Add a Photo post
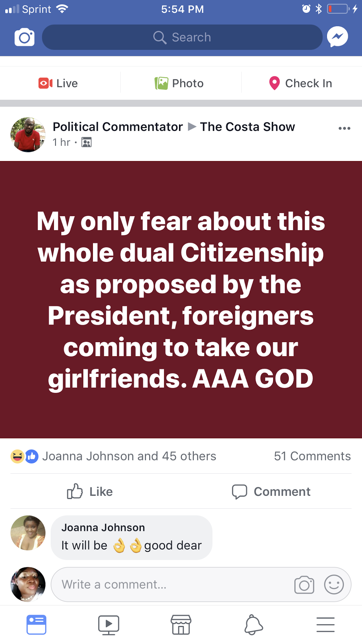 tap(179, 83)
